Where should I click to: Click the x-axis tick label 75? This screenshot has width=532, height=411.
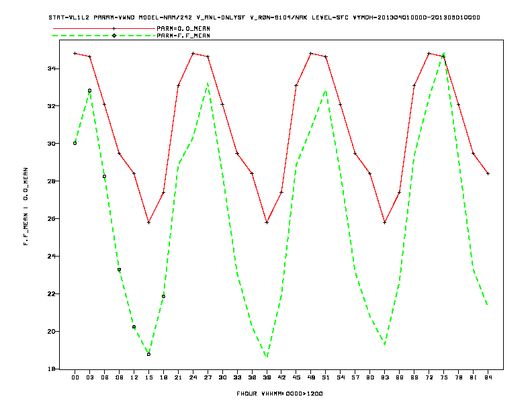point(444,377)
